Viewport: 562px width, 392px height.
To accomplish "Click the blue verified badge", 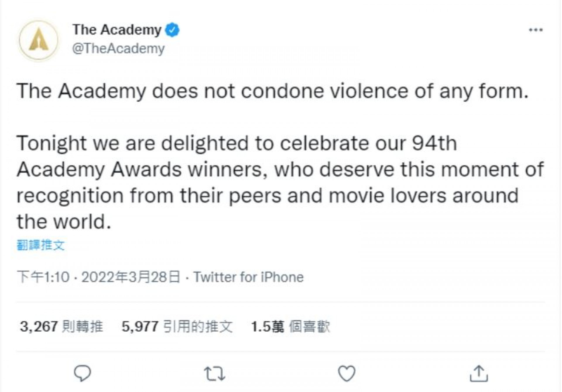I will (173, 30).
